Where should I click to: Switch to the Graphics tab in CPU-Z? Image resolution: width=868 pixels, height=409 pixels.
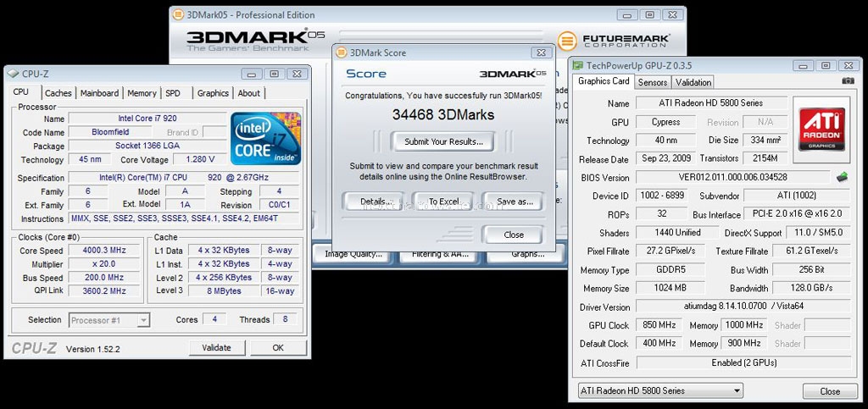click(x=213, y=93)
